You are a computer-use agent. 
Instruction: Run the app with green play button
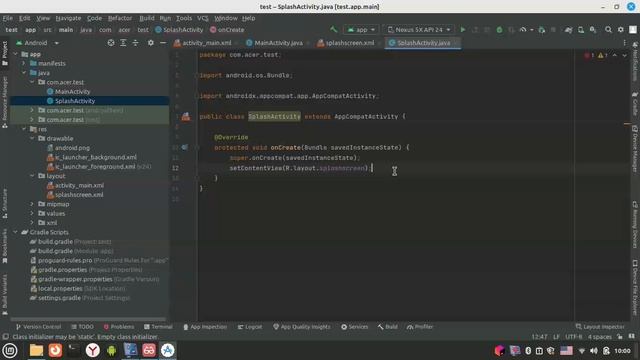coord(462,29)
